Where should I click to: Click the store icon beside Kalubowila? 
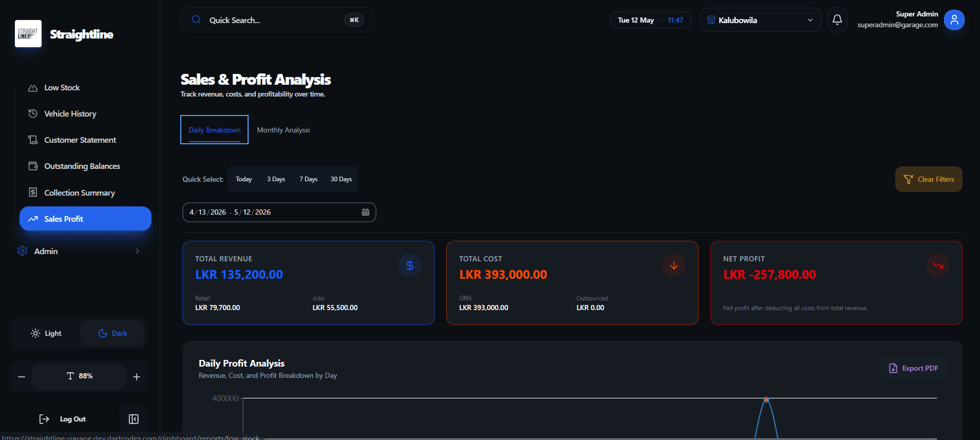tap(711, 20)
